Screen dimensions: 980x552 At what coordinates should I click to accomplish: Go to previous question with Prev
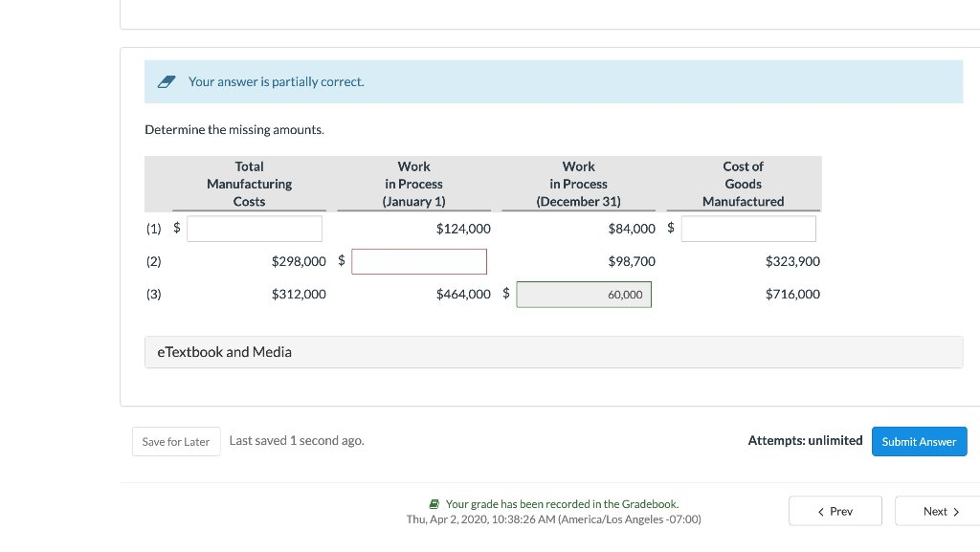(x=835, y=512)
